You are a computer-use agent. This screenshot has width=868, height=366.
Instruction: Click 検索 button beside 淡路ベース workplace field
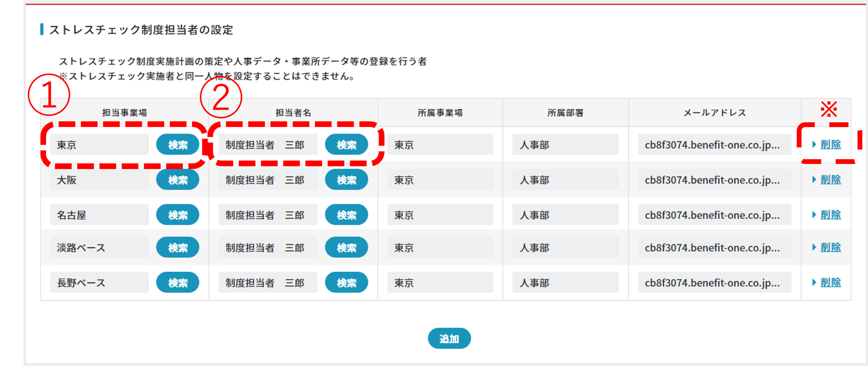click(x=178, y=248)
